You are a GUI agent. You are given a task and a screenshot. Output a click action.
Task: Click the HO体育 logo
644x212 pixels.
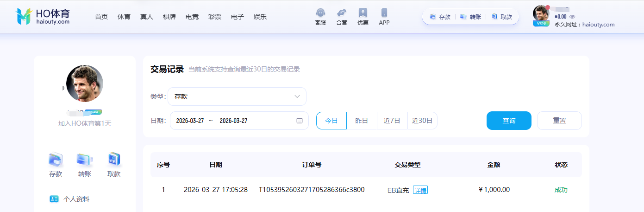coord(43,16)
